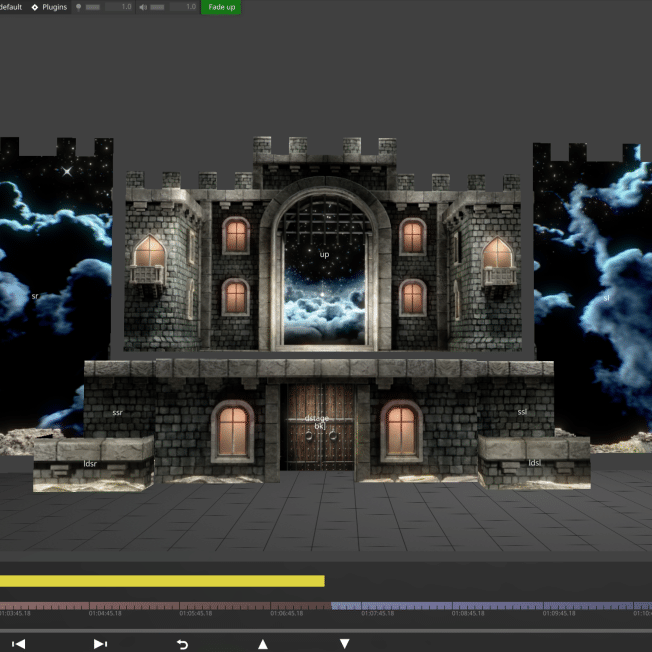Click the red section of timeline ruler
Viewport: 652px width, 652px height.
pyautogui.click(x=165, y=606)
